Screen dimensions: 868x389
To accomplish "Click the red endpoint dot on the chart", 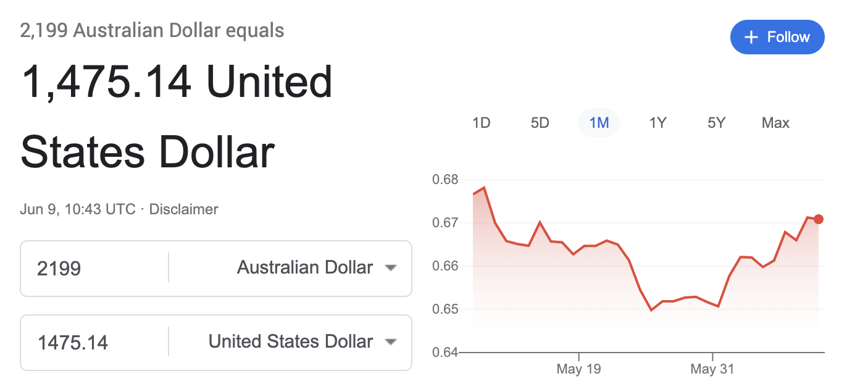I will pos(819,219).
